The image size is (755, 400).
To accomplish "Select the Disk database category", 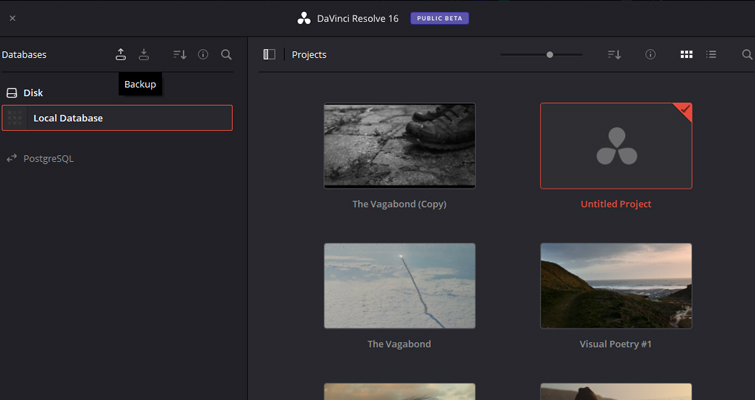I will point(33,93).
